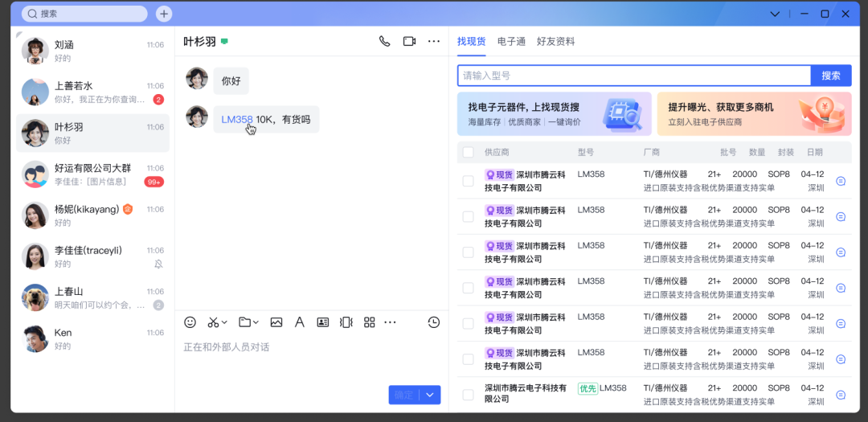The height and width of the screenshot is (422, 868).
Task: Click the 数量 column header
Action: coord(757,152)
